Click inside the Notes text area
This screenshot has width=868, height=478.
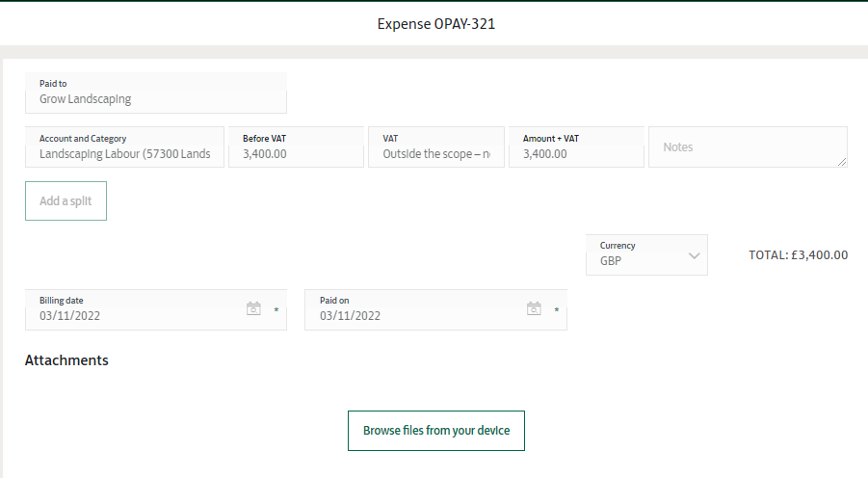tap(747, 147)
